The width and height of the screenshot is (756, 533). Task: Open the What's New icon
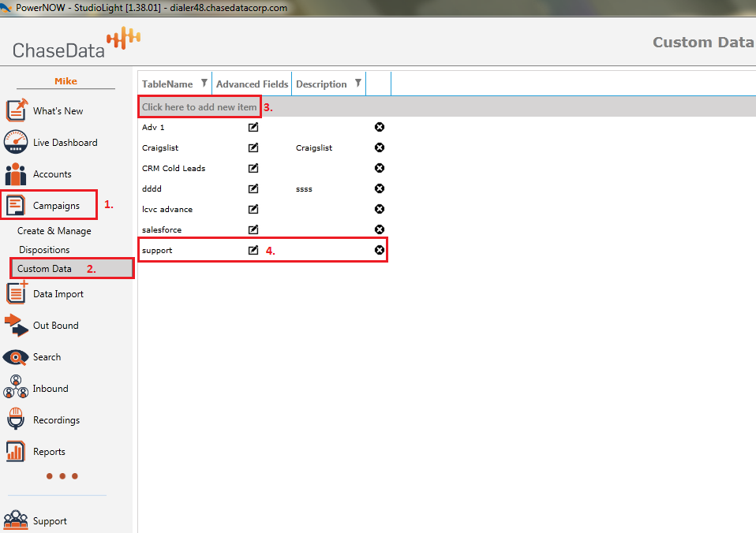[17, 110]
